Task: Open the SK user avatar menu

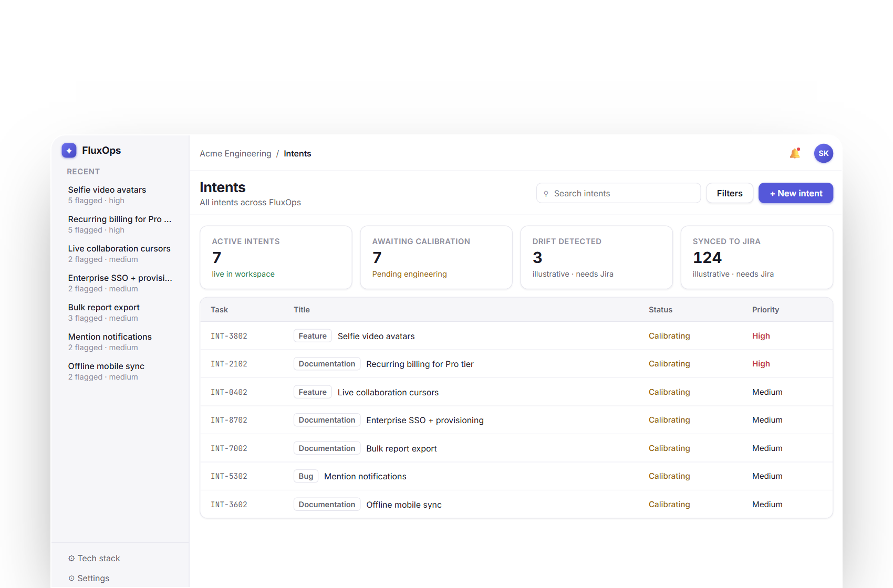Action: [x=823, y=153]
